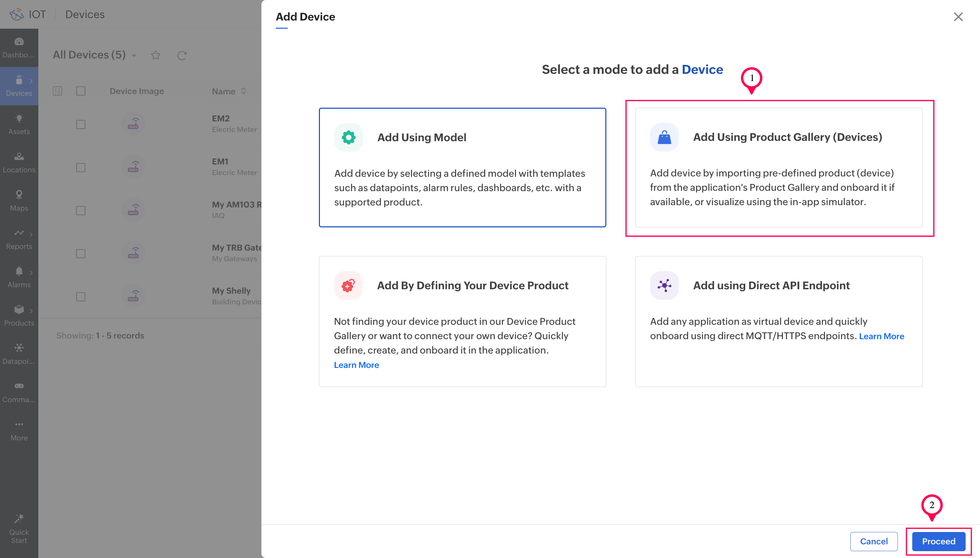This screenshot has width=980, height=558.
Task: Mark the view as favorite with the star
Action: click(155, 56)
